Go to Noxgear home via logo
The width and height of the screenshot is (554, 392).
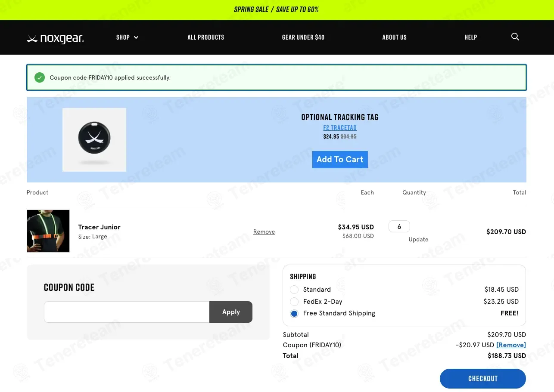click(x=55, y=39)
